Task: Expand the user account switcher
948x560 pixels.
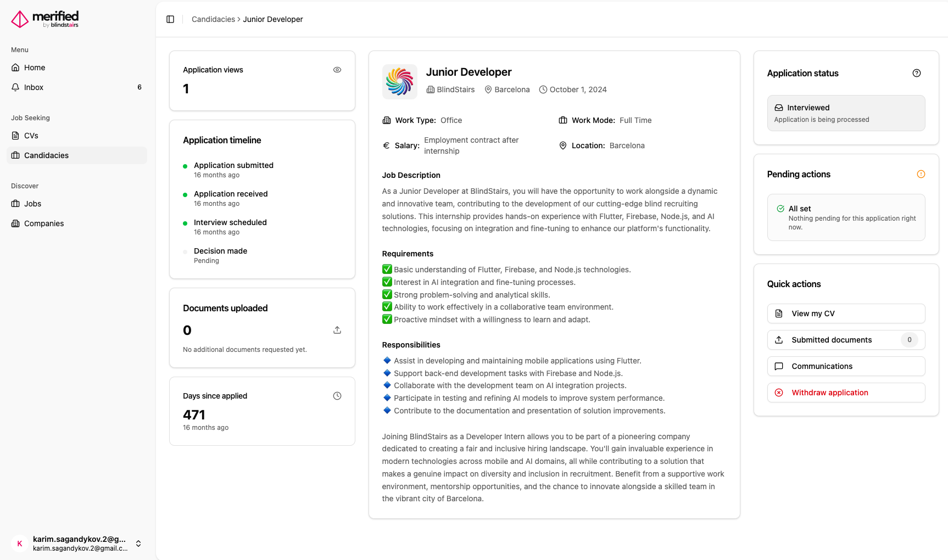Action: [138, 544]
